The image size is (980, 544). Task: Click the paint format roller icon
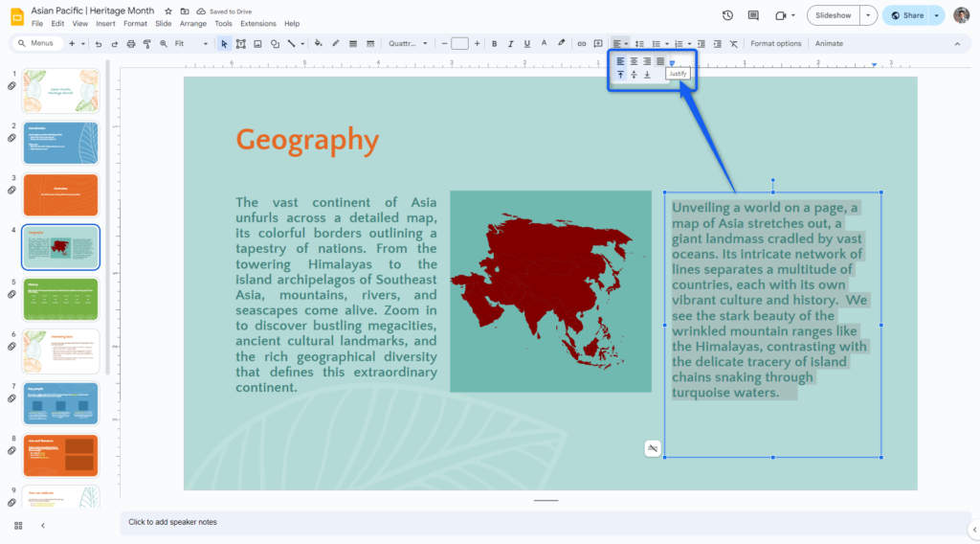[x=146, y=44]
